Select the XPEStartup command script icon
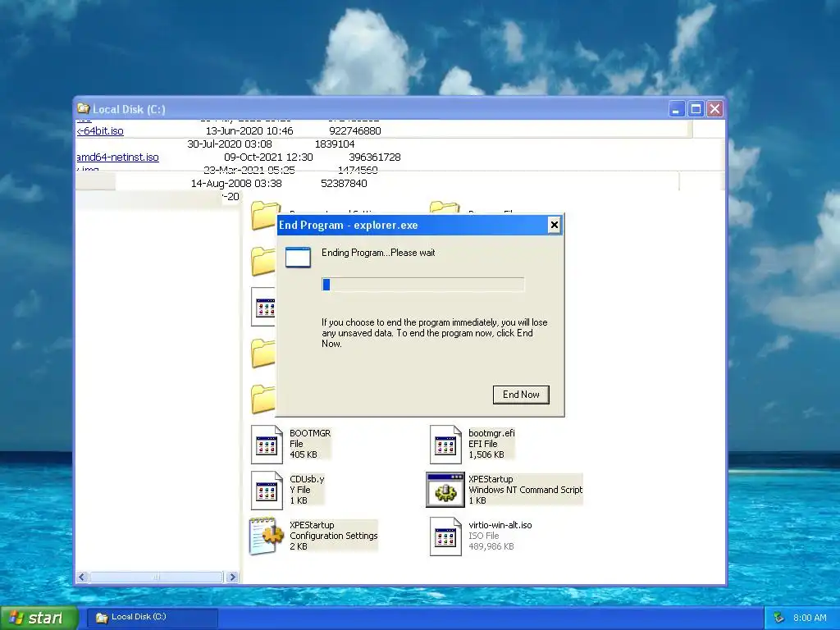 pos(445,490)
